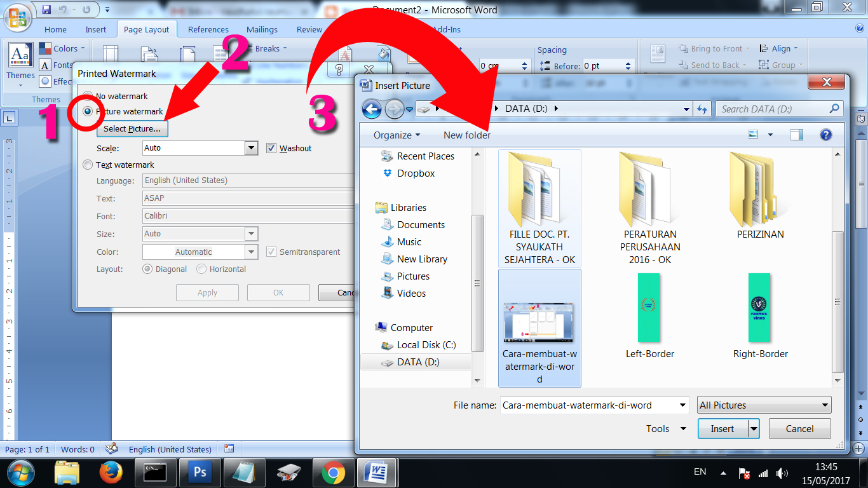Expand the All Pictures file type dropdown
Screen dimensions: 868x488
764,405
